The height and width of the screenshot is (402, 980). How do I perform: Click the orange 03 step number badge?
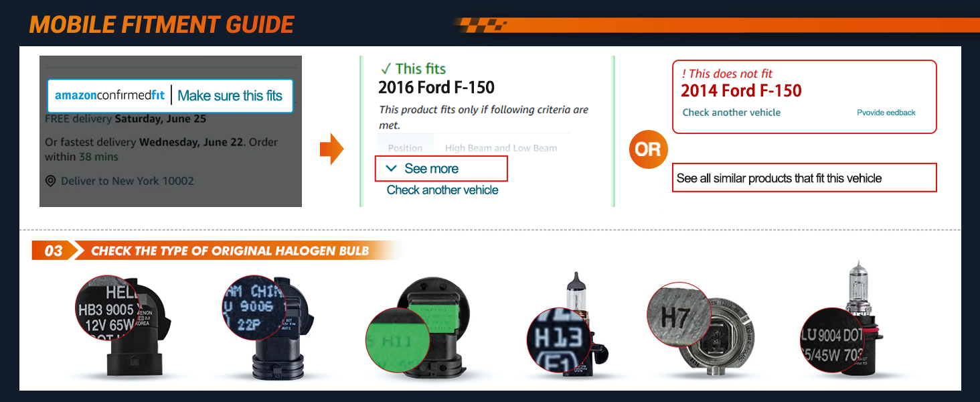(53, 251)
